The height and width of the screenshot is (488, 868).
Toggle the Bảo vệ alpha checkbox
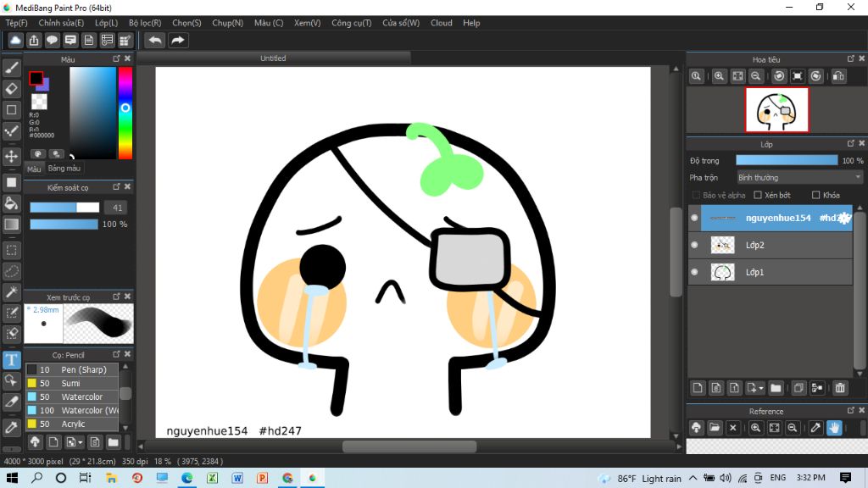(x=697, y=196)
